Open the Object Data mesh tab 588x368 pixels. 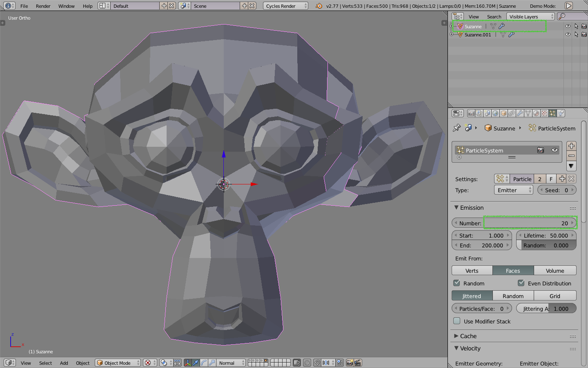[528, 113]
